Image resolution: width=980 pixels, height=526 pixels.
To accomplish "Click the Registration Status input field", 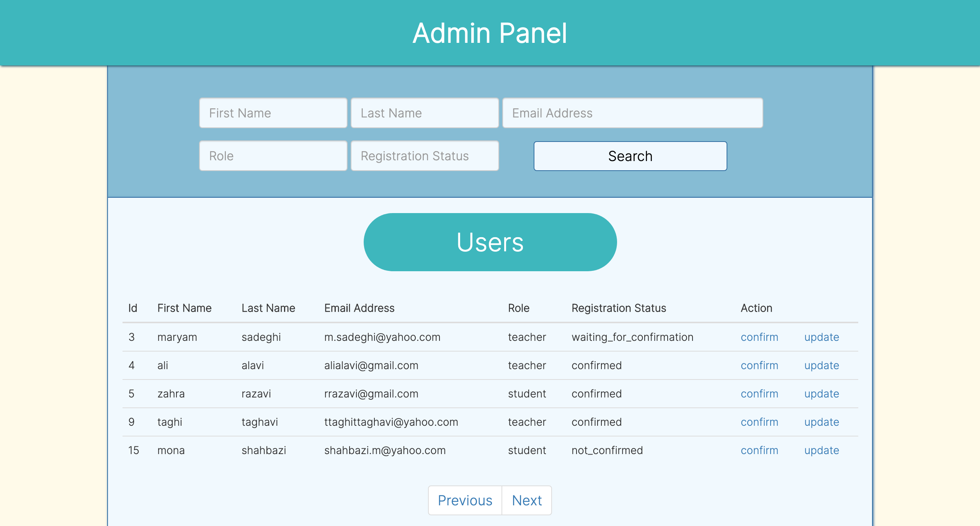I will [x=425, y=156].
